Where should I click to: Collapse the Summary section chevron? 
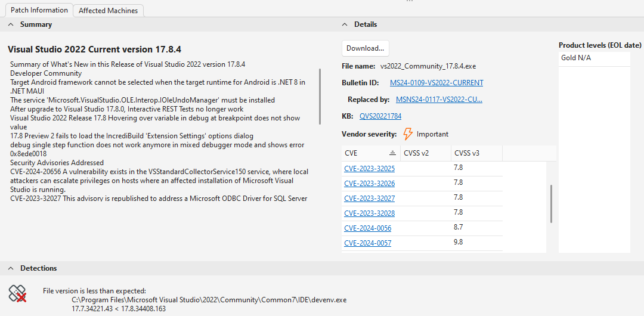coord(10,24)
